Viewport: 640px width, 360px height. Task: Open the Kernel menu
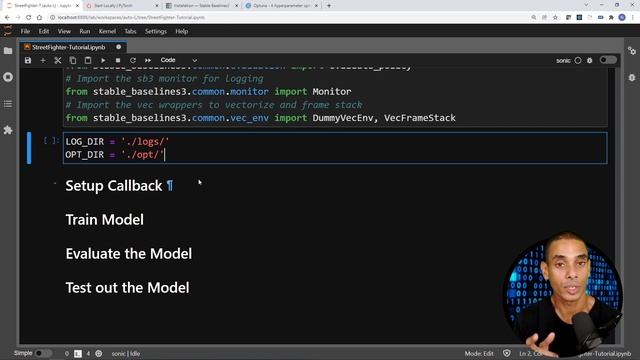point(107,31)
